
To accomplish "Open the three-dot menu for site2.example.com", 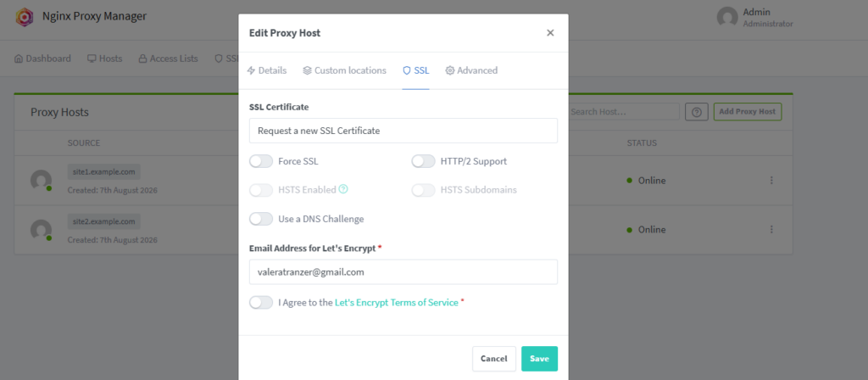I will click(x=771, y=229).
